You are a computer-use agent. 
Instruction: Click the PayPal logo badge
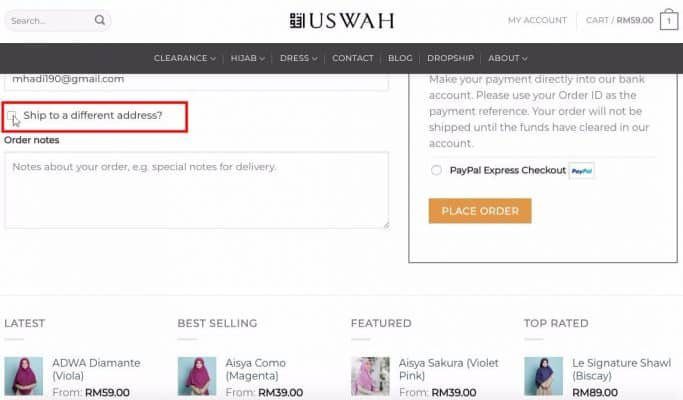point(582,170)
